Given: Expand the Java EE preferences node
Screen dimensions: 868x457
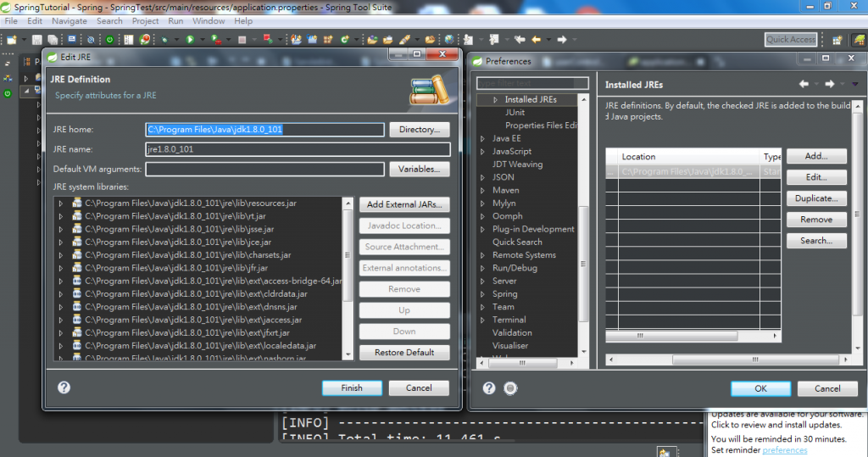Looking at the screenshot, I should [482, 138].
